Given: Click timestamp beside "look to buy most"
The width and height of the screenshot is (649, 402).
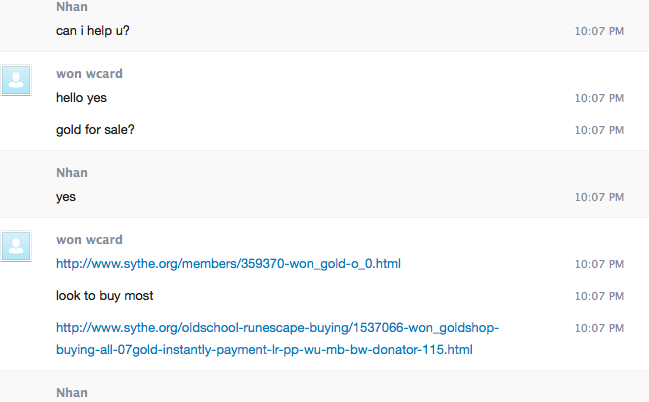Looking at the screenshot, I should [x=599, y=296].
